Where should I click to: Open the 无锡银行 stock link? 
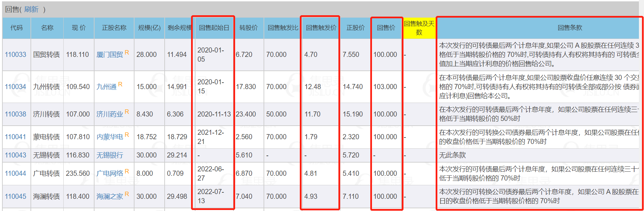110,155
